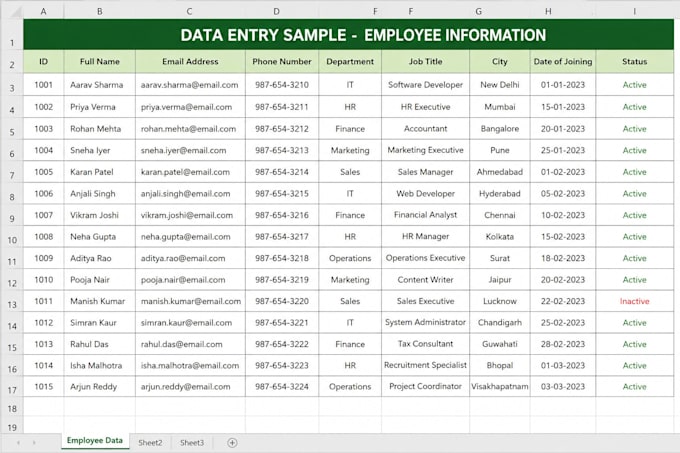Select the 'Operations Executive' cell
This screenshot has height=453, width=680.
pos(425,258)
